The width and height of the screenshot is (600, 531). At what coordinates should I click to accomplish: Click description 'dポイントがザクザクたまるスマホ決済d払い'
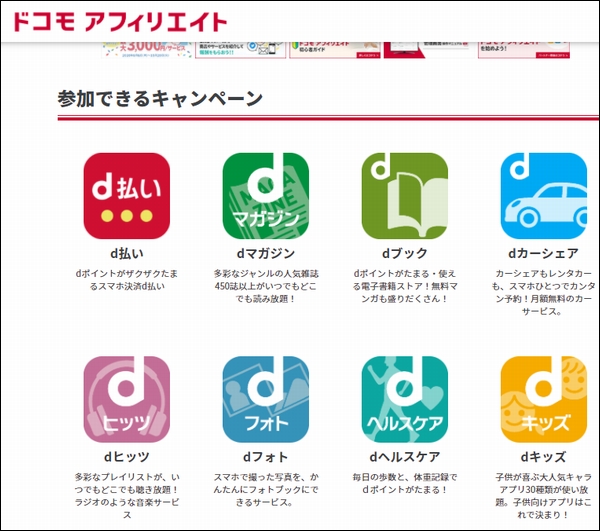(127, 280)
